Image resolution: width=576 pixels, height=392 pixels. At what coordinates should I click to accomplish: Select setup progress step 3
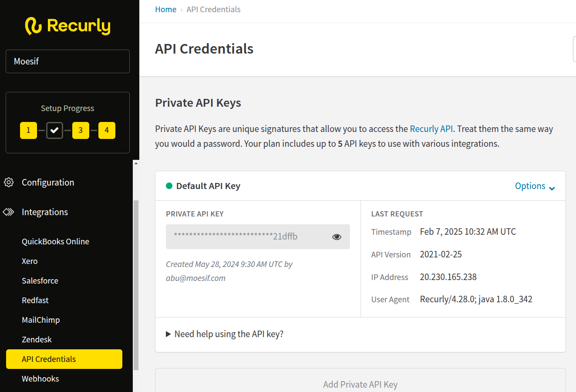point(81,130)
